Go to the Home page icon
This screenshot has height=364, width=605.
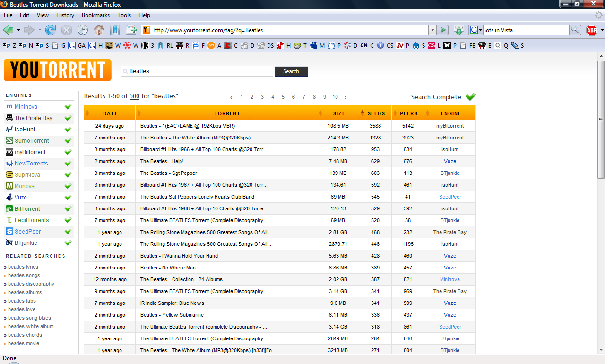tap(98, 30)
